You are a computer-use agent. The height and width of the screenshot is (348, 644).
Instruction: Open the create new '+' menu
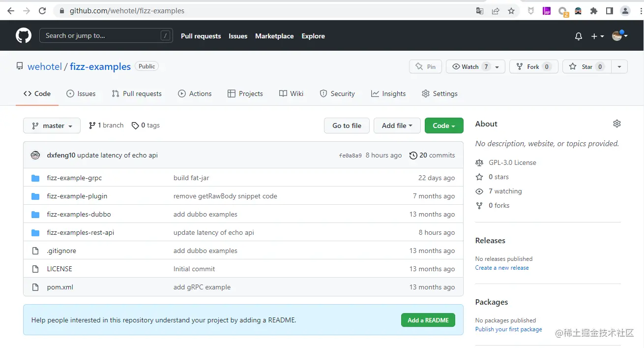pyautogui.click(x=596, y=35)
